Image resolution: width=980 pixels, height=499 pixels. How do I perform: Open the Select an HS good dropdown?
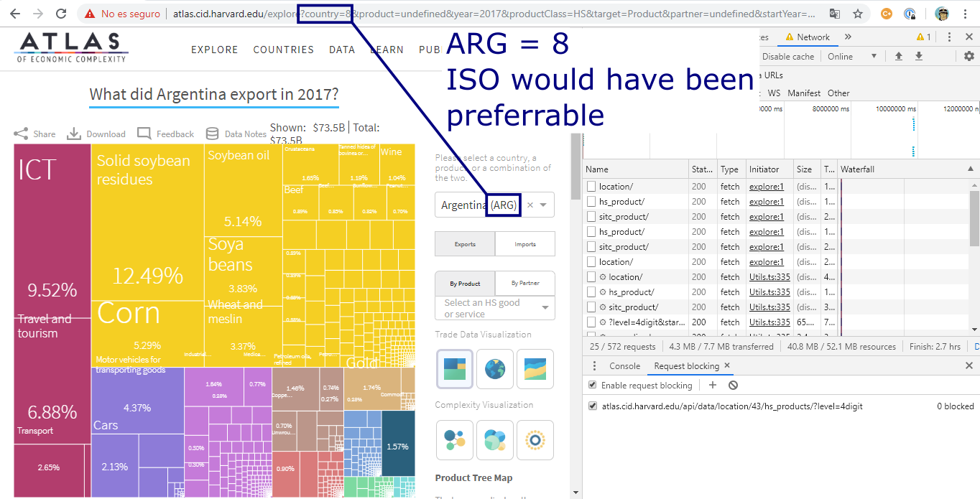[x=494, y=308]
